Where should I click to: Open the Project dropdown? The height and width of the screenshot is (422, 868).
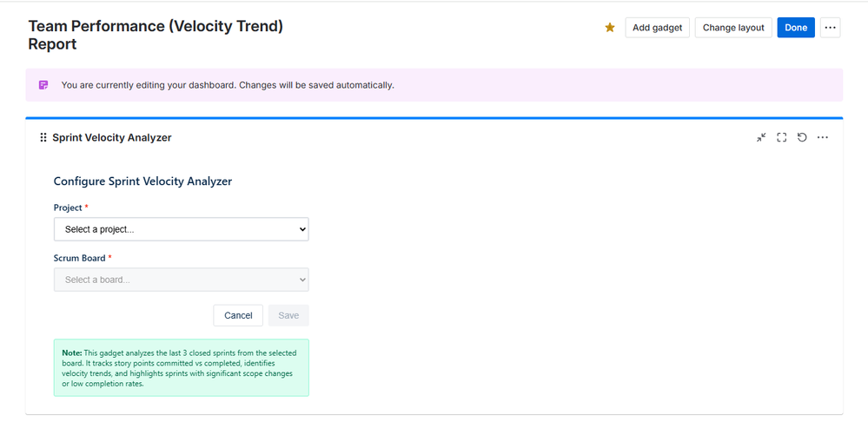[181, 229]
